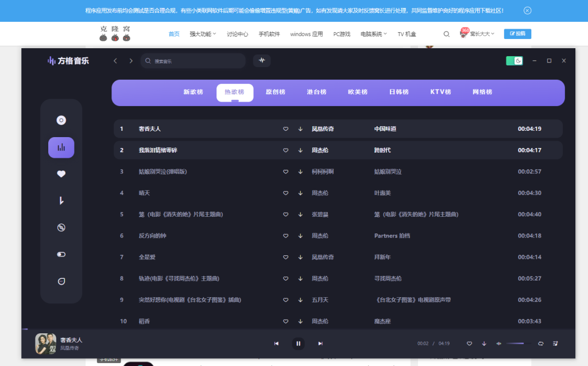The image size is (588, 366).
Task: Open the now-playing album cover thumbnail
Action: (x=46, y=344)
